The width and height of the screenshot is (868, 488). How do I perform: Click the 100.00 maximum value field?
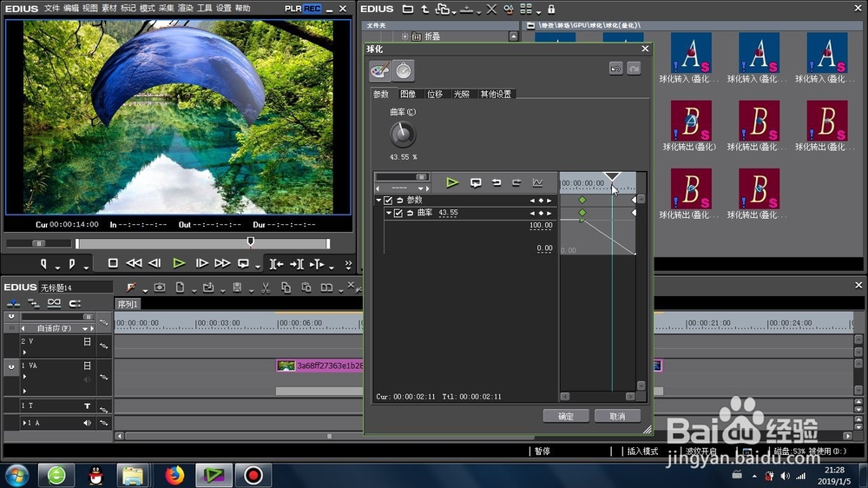click(541, 226)
